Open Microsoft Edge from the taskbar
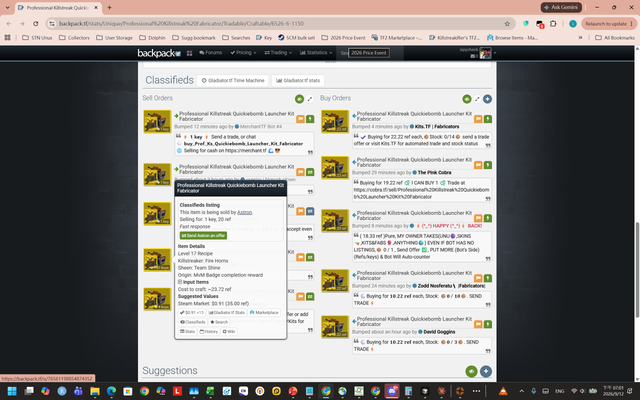640x400 pixels. click(x=111, y=391)
